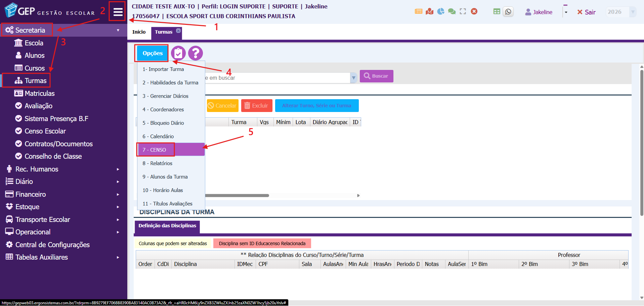Screen dimensions: 644x306
Task: Toggle the hamburger menu icon
Action: pyautogui.click(x=118, y=12)
